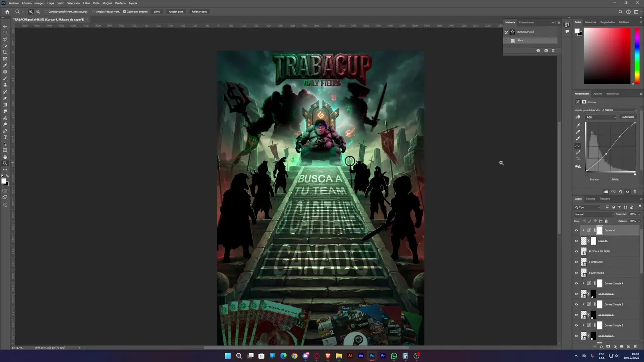Create a new layer icon
The image size is (644, 362).
(x=628, y=346)
